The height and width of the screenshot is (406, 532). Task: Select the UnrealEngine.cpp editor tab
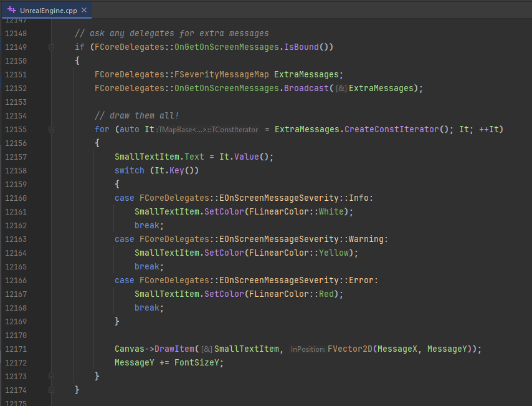[x=47, y=10]
